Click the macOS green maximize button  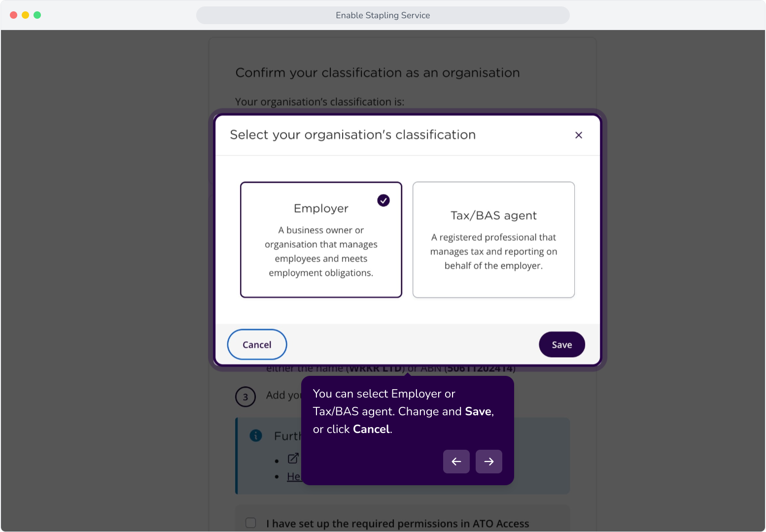[37, 15]
